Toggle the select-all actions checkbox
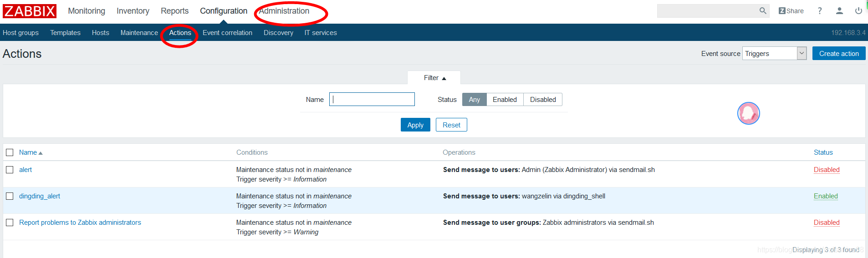 pos(10,152)
